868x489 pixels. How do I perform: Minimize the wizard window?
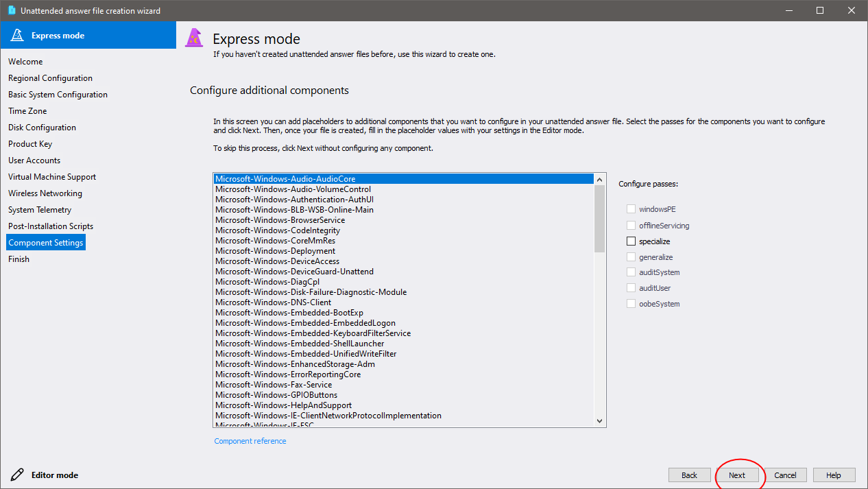788,10
